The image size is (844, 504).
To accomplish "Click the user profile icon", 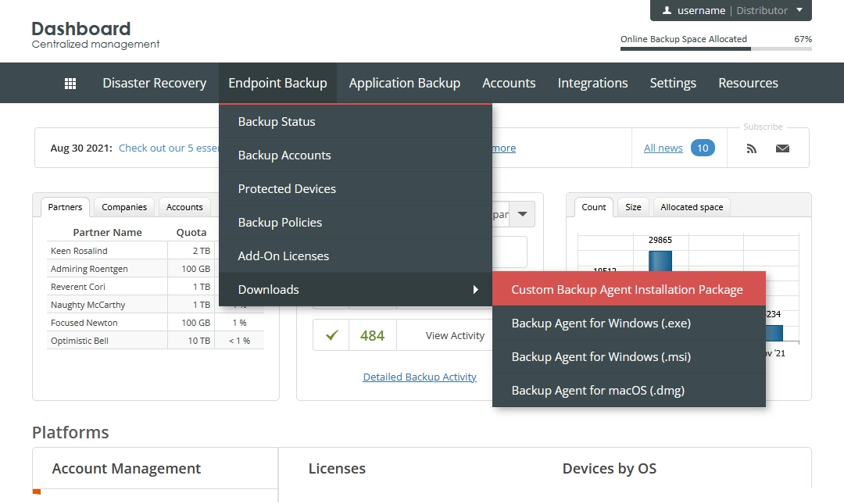I will tap(667, 10).
